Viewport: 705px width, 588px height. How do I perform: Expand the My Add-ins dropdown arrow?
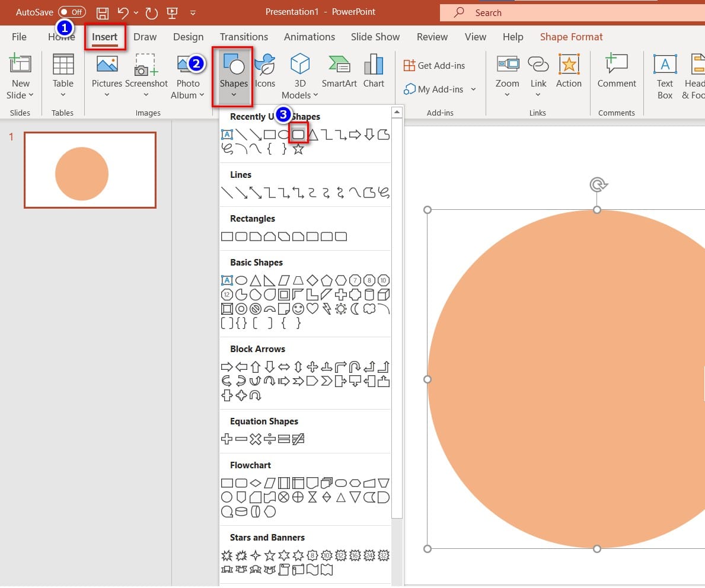click(473, 90)
